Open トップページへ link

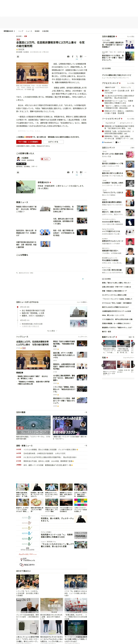83,337
